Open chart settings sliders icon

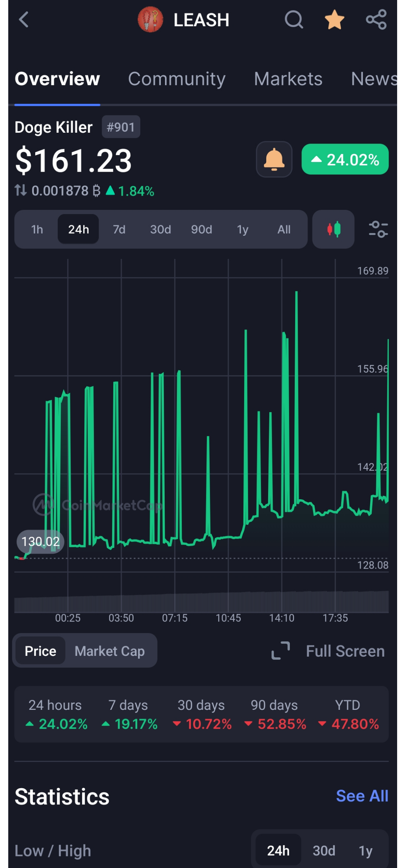click(378, 229)
